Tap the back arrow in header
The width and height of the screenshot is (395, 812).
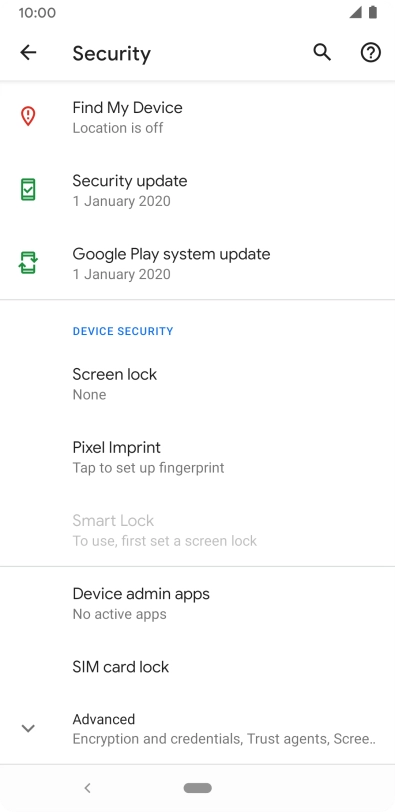pyautogui.click(x=28, y=52)
